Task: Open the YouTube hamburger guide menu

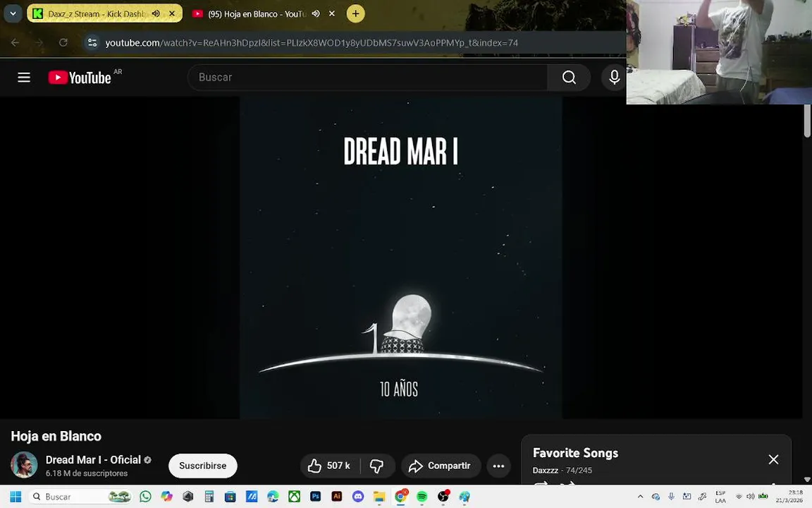Action: click(x=24, y=78)
